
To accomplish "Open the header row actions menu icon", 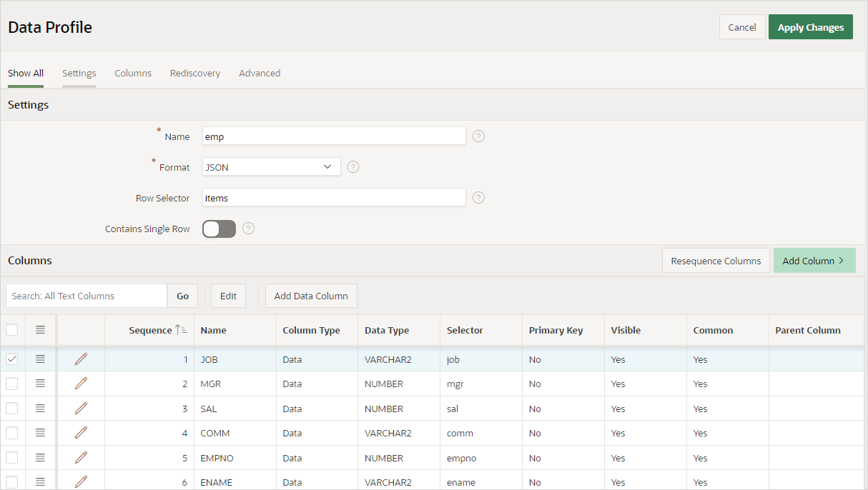I will click(x=40, y=330).
